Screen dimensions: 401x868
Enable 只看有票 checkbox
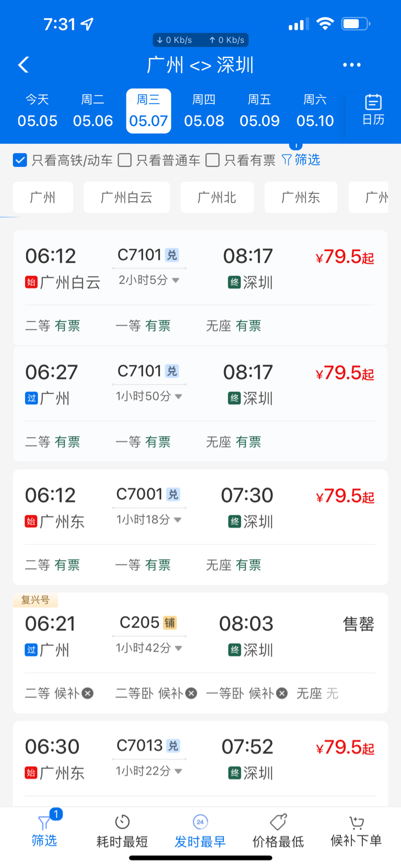213,160
